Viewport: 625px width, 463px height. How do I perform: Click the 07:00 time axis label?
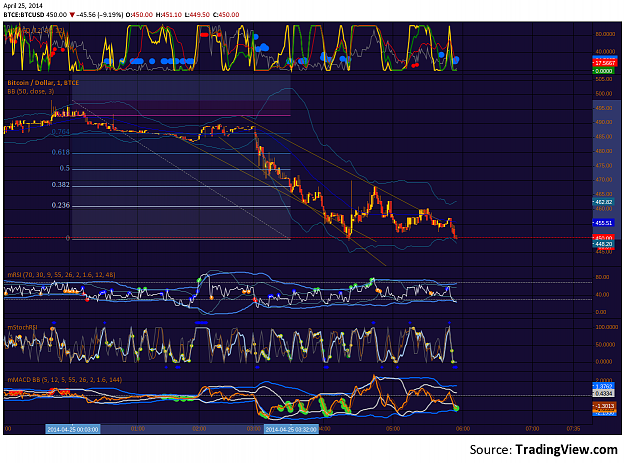tap(532, 429)
